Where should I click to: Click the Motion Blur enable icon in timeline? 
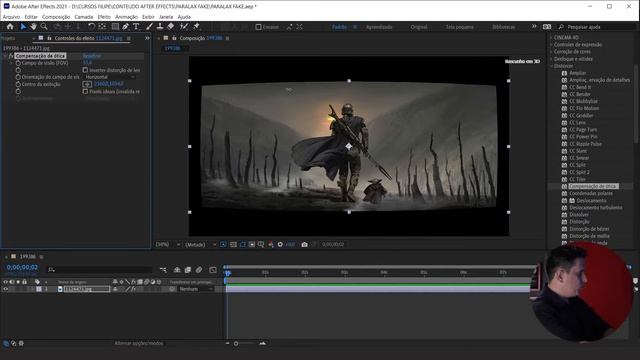[x=199, y=270]
